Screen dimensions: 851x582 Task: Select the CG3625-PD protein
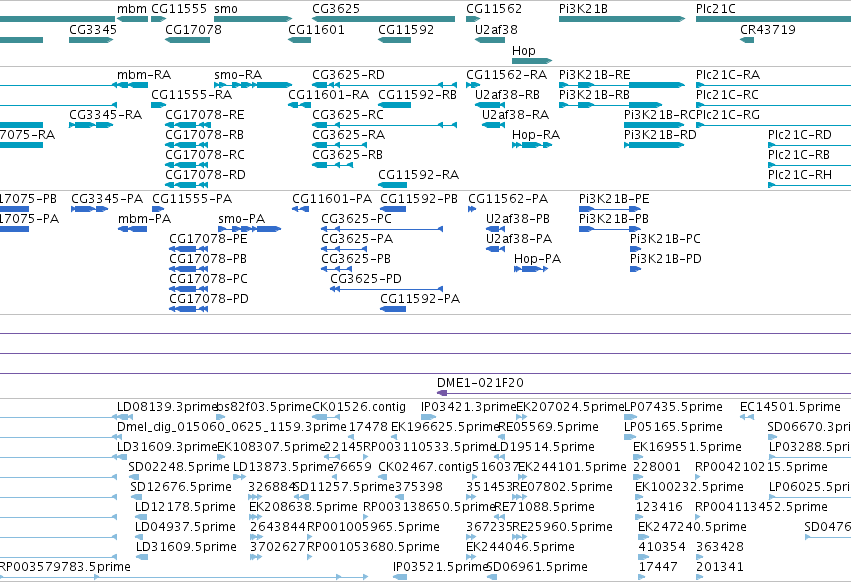coord(386,289)
